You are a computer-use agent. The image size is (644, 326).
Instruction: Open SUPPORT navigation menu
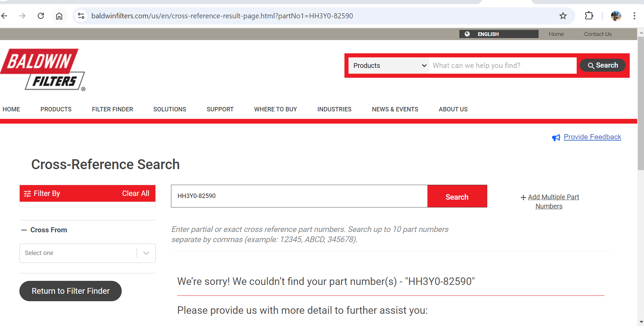(x=220, y=109)
